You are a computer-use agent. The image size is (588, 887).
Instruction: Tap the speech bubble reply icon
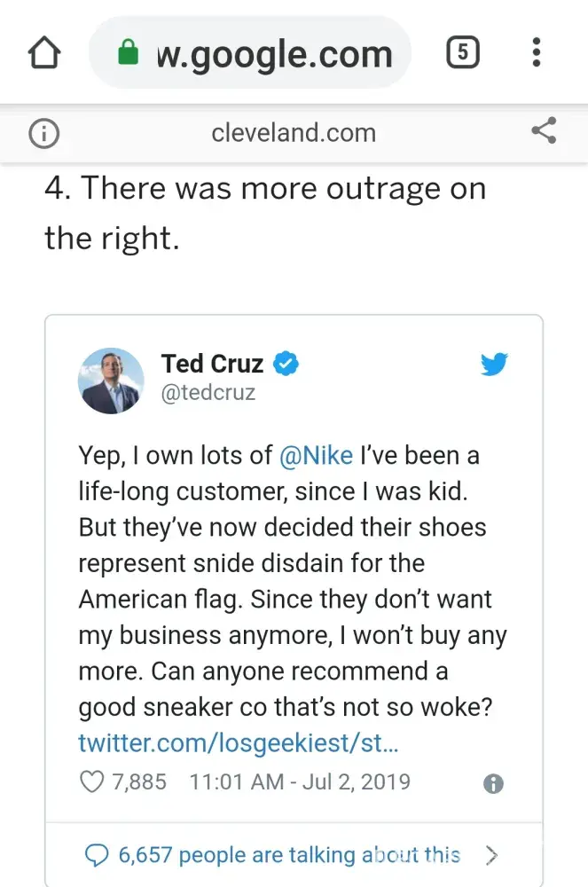point(95,855)
